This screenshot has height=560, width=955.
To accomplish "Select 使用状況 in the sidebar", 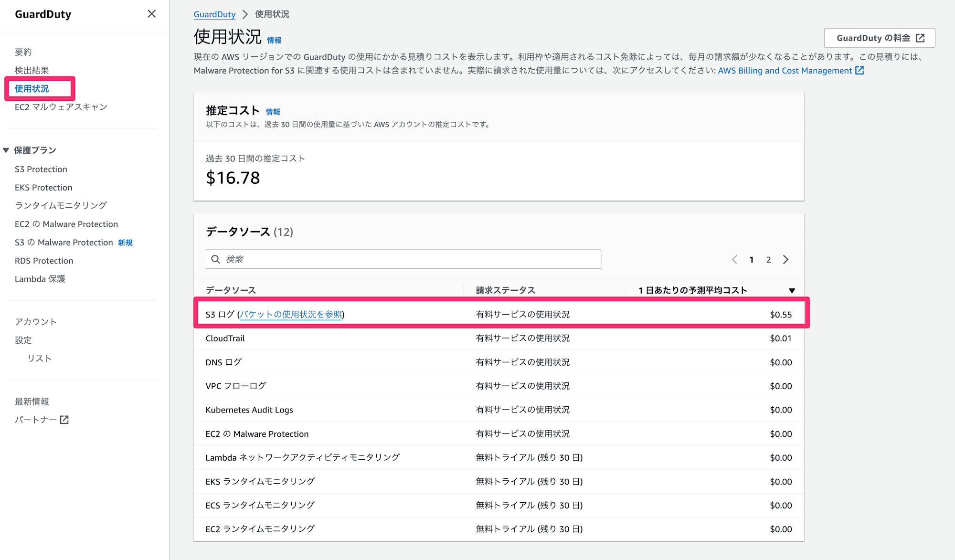I will [x=32, y=88].
